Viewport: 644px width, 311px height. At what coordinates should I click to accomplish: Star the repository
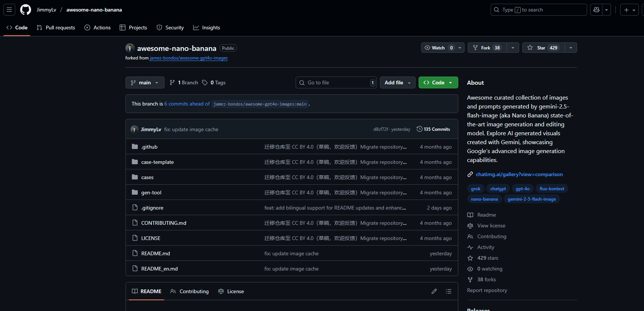[543, 48]
